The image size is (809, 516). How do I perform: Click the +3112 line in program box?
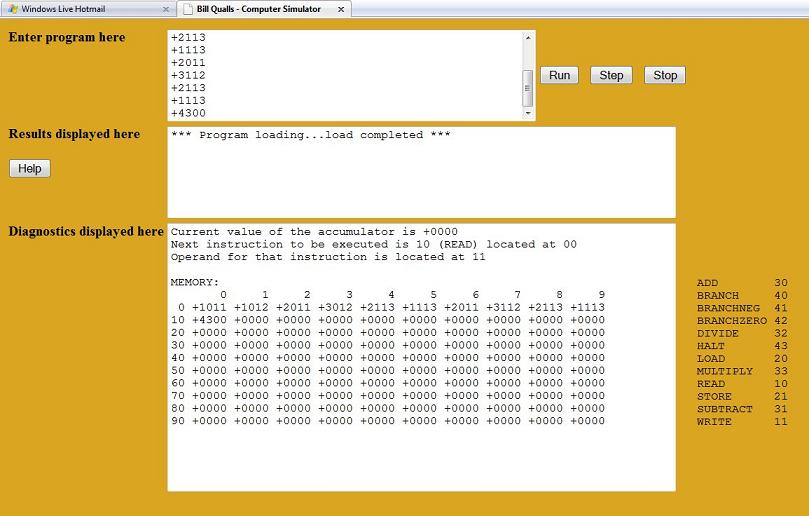(x=188, y=75)
